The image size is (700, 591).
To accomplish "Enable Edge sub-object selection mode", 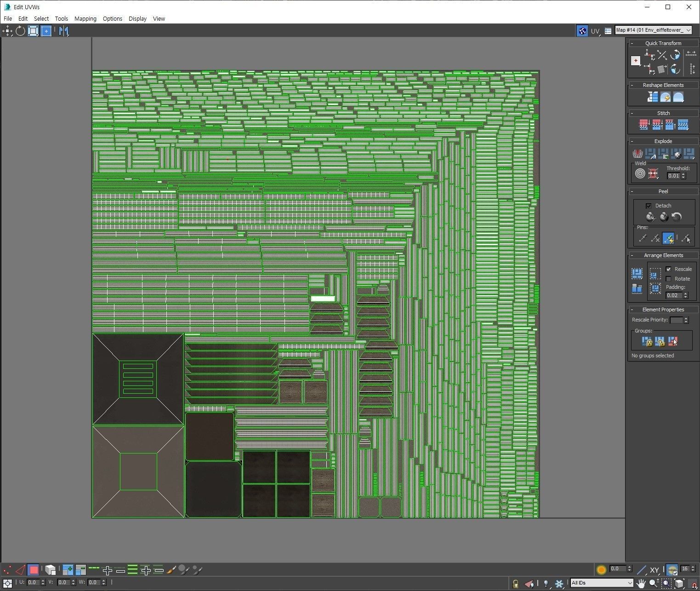I will pyautogui.click(x=20, y=570).
